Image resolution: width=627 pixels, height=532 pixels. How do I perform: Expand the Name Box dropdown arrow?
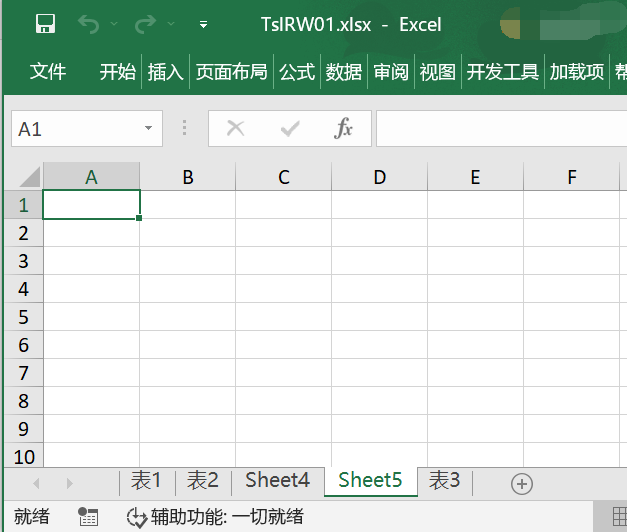(x=148, y=129)
